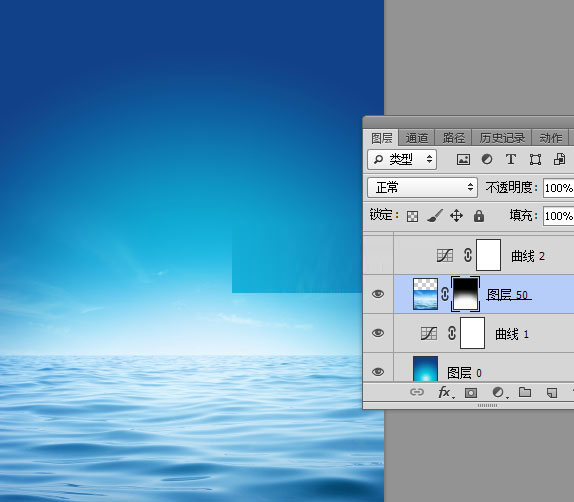
Task: Open the 类型 filter type dropdown
Action: 402,159
